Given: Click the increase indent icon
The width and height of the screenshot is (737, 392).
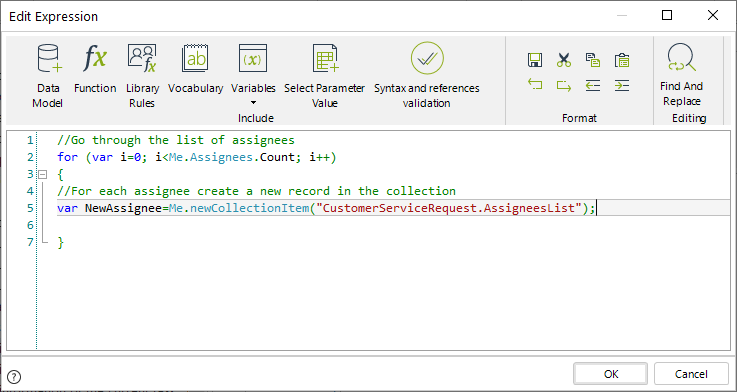Looking at the screenshot, I should pos(622,85).
